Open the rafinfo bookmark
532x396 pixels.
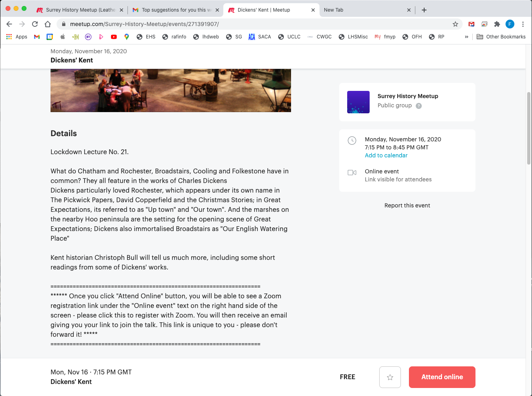click(174, 37)
